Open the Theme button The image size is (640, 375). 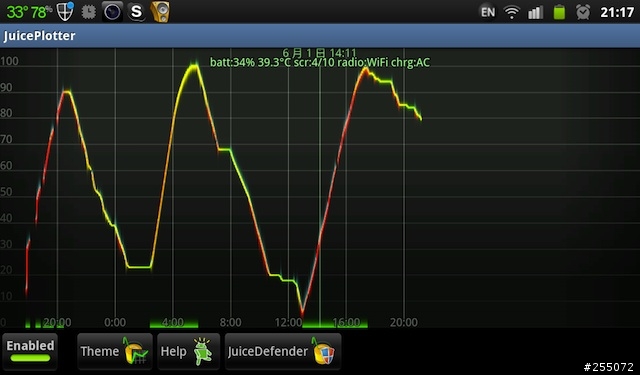click(x=115, y=351)
